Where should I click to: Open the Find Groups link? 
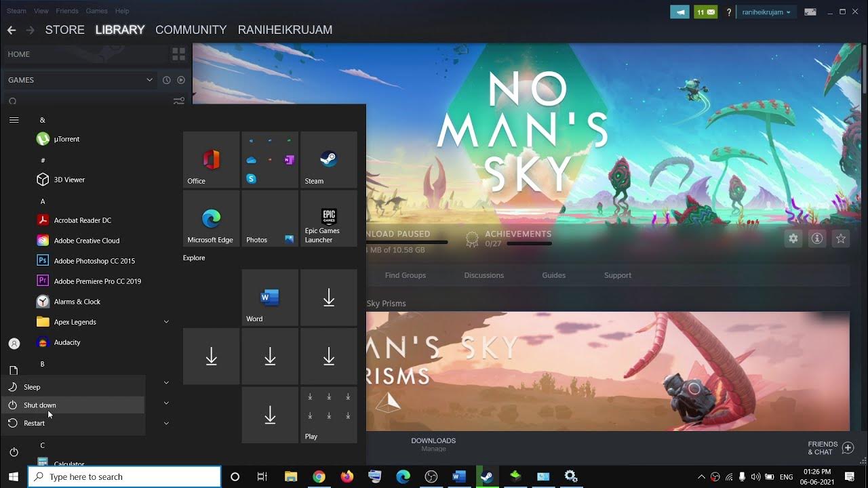[406, 275]
